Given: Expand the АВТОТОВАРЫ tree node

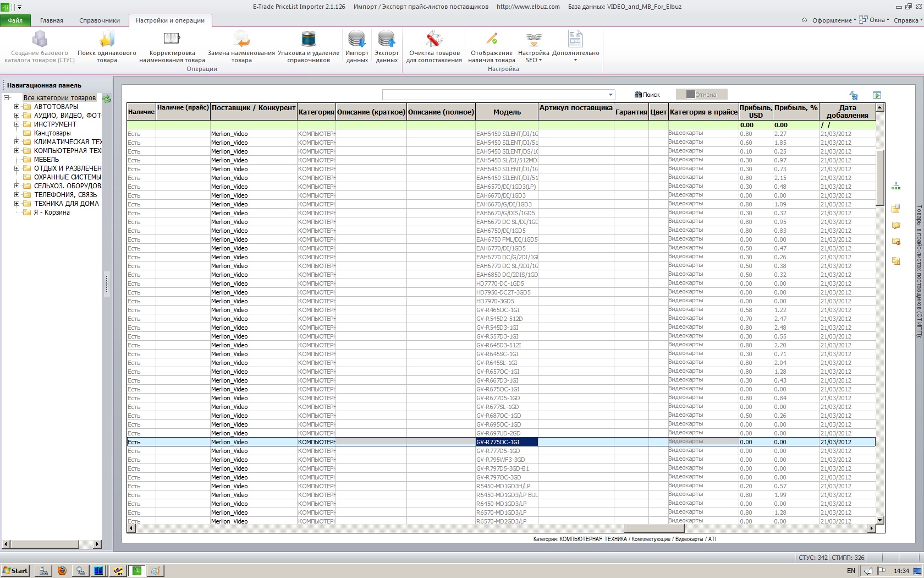Looking at the screenshot, I should 16,107.
